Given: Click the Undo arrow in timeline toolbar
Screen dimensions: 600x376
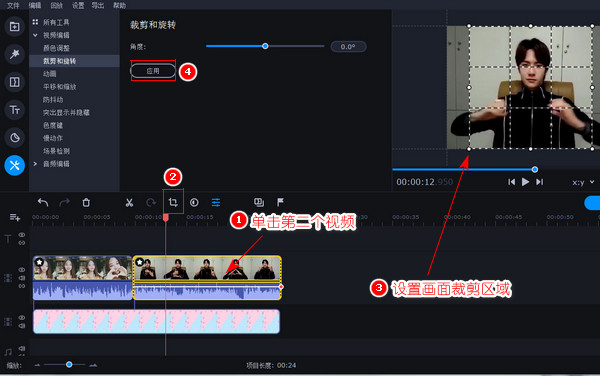Looking at the screenshot, I should pos(43,202).
